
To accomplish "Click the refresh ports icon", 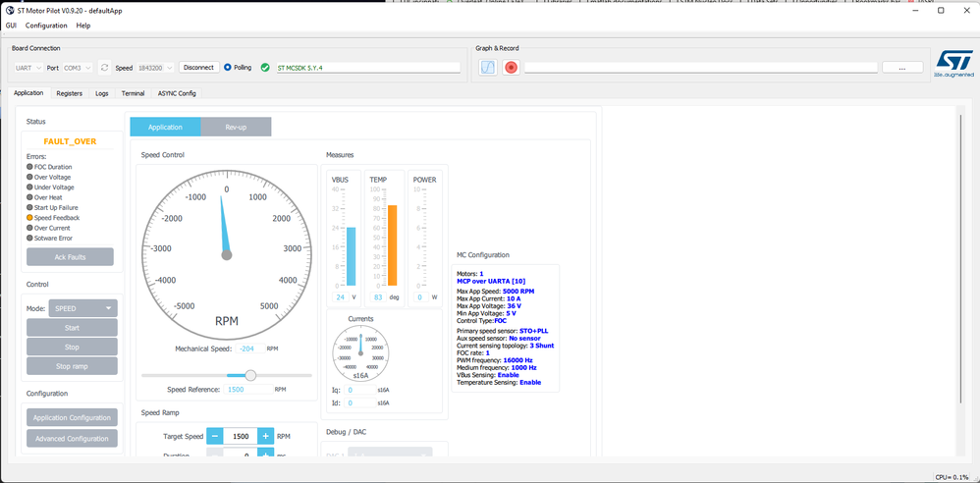I will pos(104,68).
